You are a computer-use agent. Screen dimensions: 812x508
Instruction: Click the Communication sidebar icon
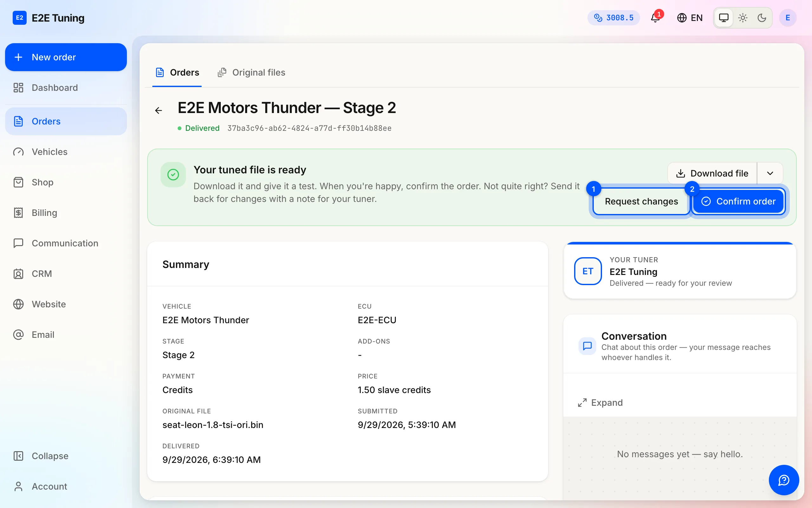tap(18, 243)
